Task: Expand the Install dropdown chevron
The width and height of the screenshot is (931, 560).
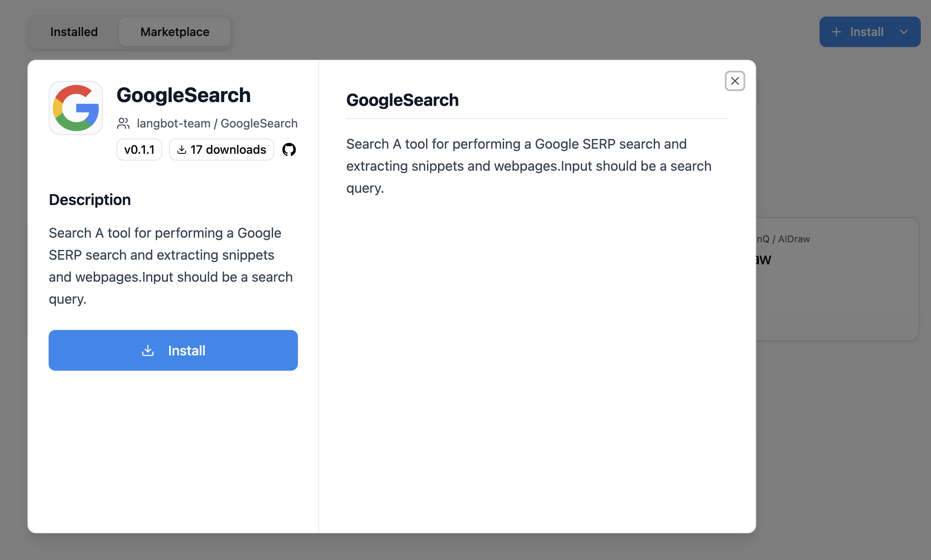Action: pyautogui.click(x=903, y=32)
